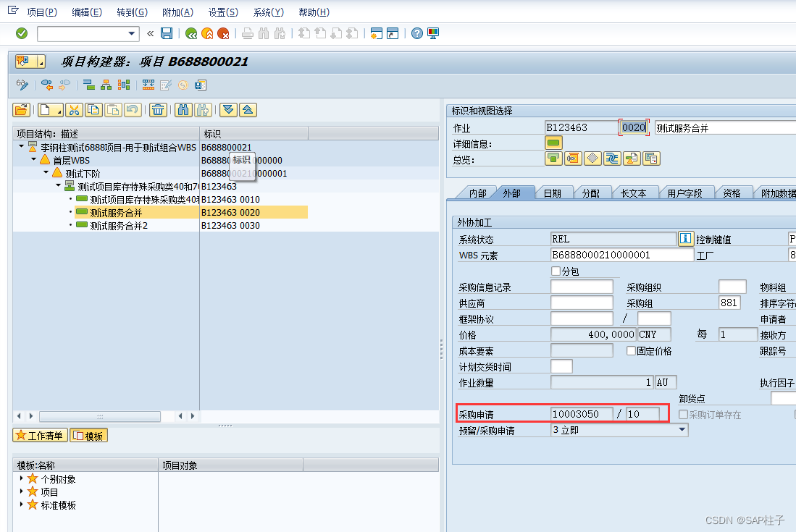Tick the 分包 checkbox

tap(556, 271)
